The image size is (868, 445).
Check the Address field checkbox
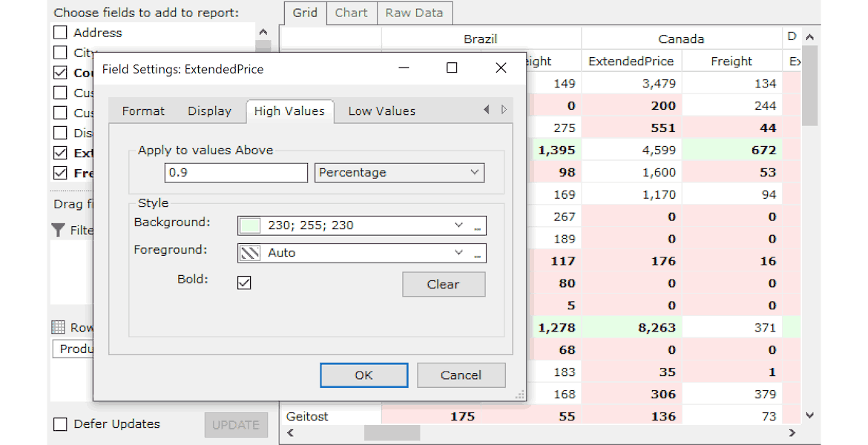(x=61, y=33)
